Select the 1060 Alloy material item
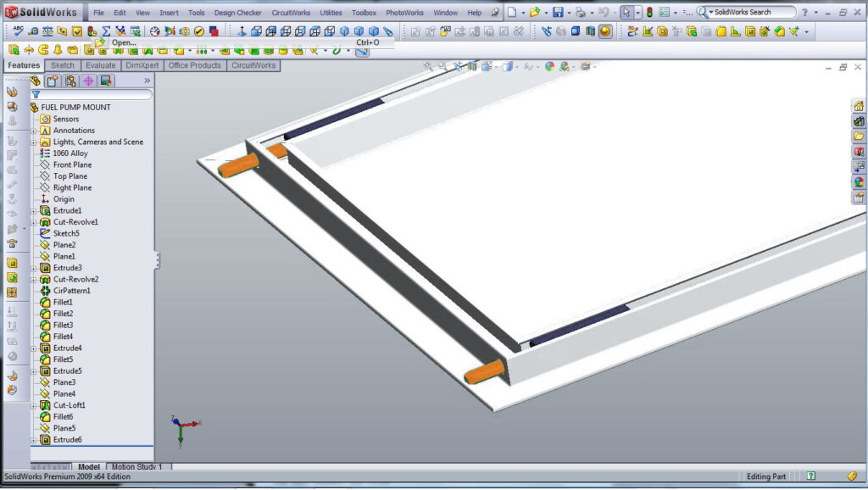The height and width of the screenshot is (490, 868). click(x=70, y=153)
